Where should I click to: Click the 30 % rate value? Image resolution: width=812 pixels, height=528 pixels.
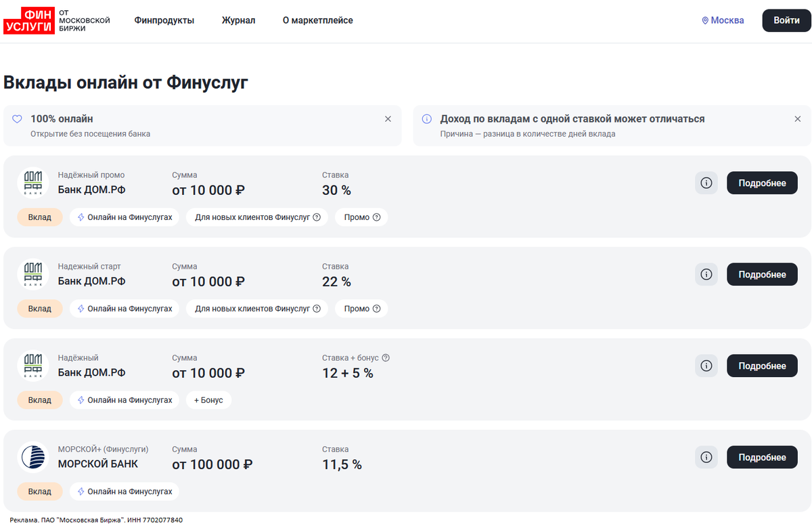pos(336,190)
